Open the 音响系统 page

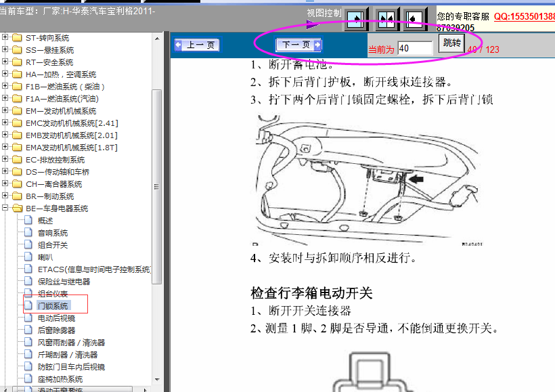(53, 233)
